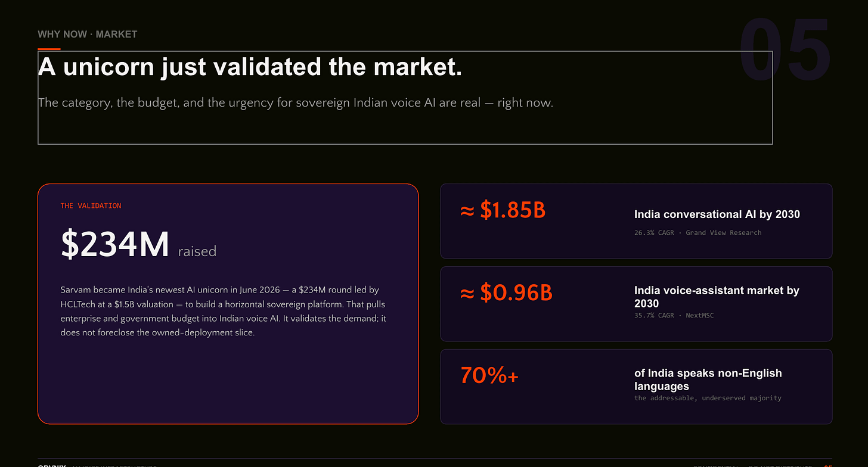Click the word 'raised' beside $234M
This screenshot has height=467, width=868.
[x=197, y=251]
